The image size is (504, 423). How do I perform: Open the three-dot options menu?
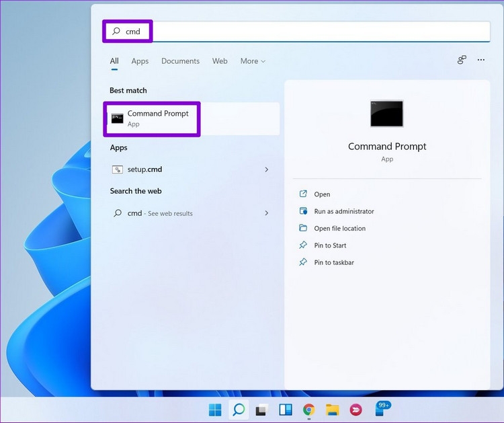(x=481, y=60)
